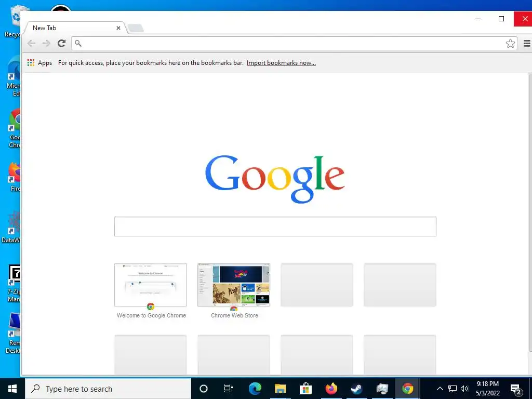
Task: Select the Google Chrome desktop shortcut
Action: click(x=14, y=128)
